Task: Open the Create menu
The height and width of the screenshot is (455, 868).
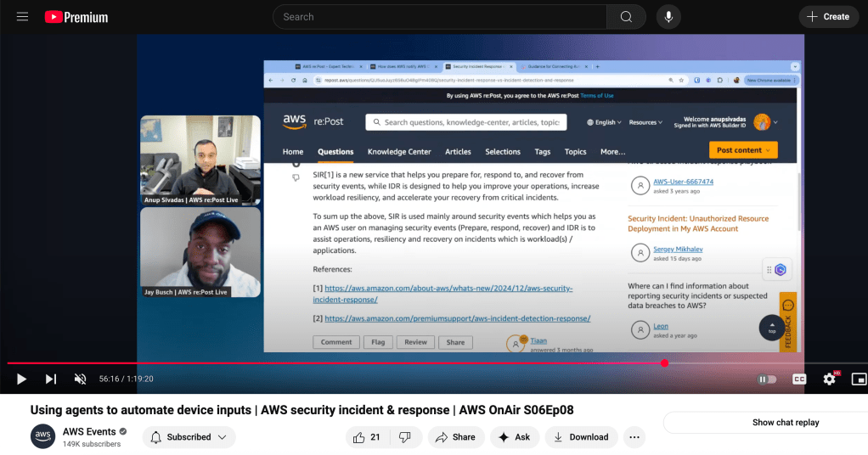Action: pyautogui.click(x=828, y=17)
